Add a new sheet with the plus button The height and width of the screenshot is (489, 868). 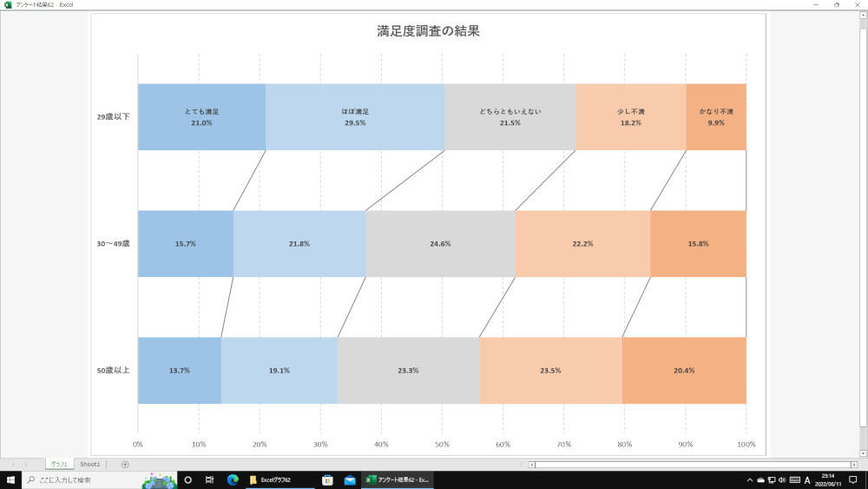click(x=125, y=464)
